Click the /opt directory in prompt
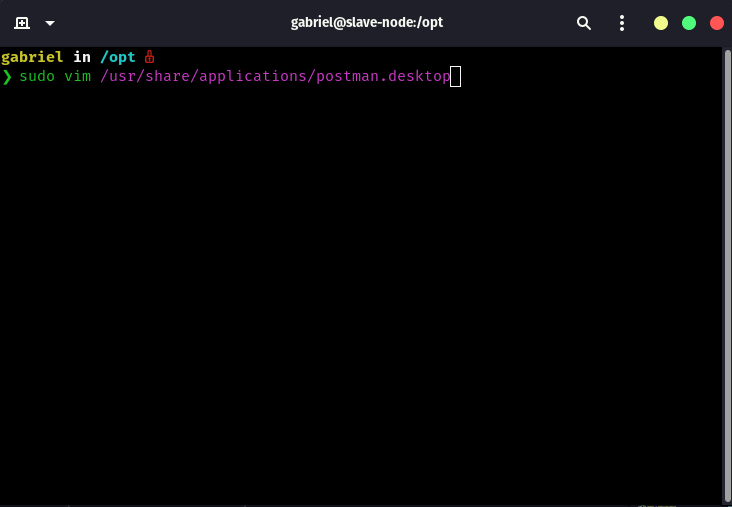 117,57
